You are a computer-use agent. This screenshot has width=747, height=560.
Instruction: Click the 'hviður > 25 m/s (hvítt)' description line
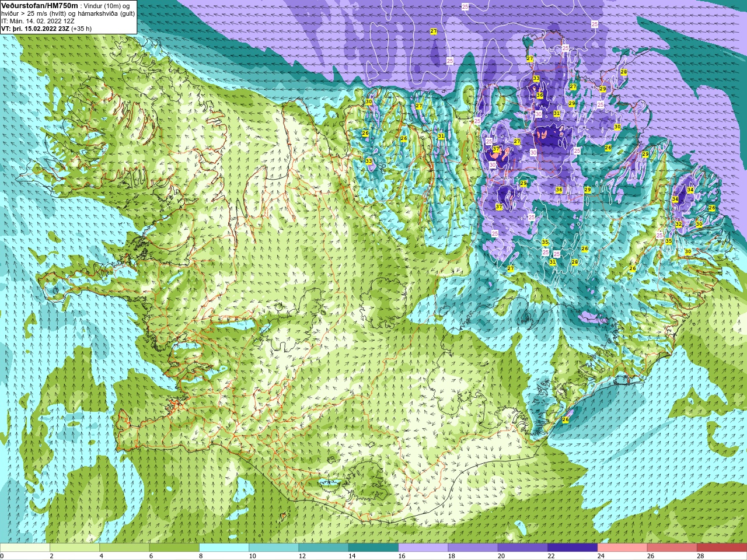(68, 13)
